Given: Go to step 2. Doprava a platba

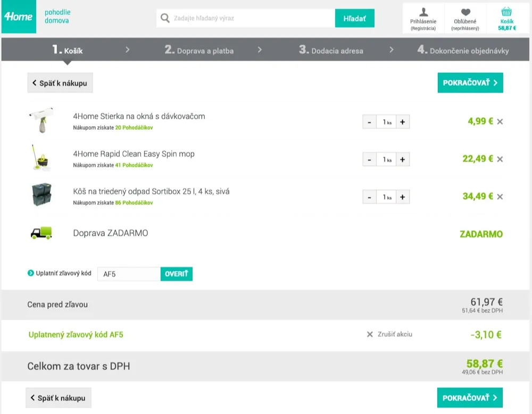Looking at the screenshot, I should [199, 50].
